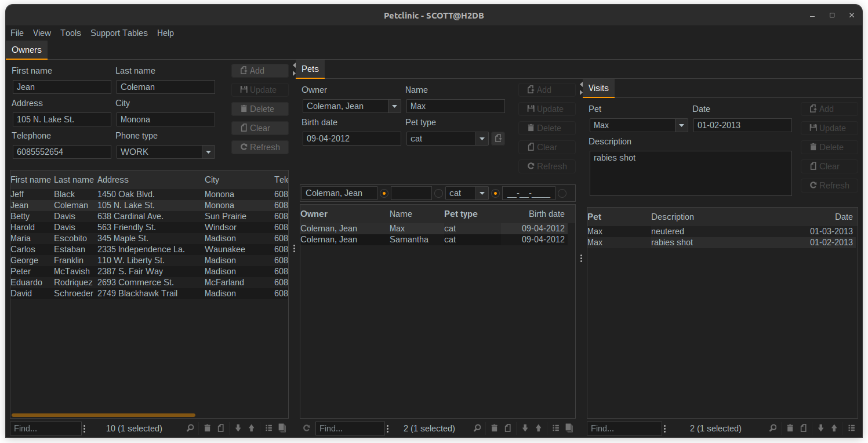The image size is (868, 443).
Task: Toggle the radio button after the cat filter
Action: (x=495, y=193)
